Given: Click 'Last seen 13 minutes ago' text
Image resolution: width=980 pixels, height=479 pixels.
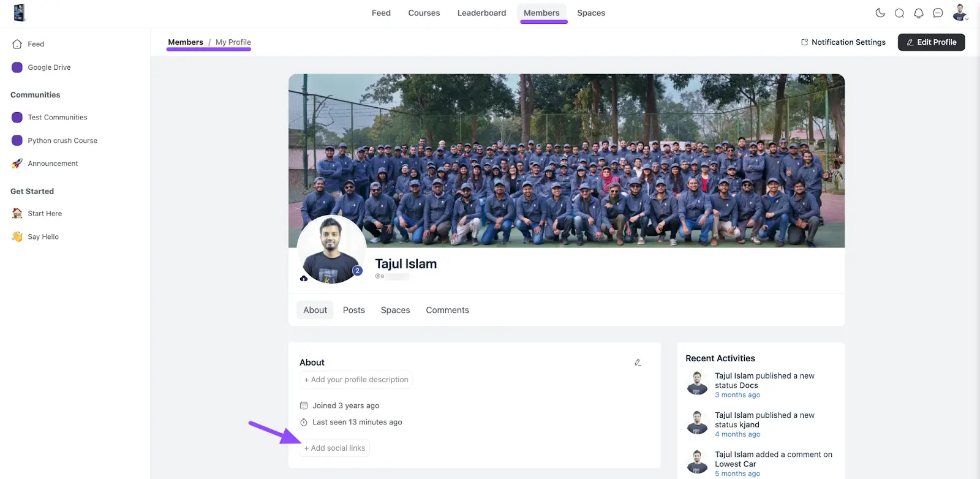Looking at the screenshot, I should pyautogui.click(x=357, y=422).
